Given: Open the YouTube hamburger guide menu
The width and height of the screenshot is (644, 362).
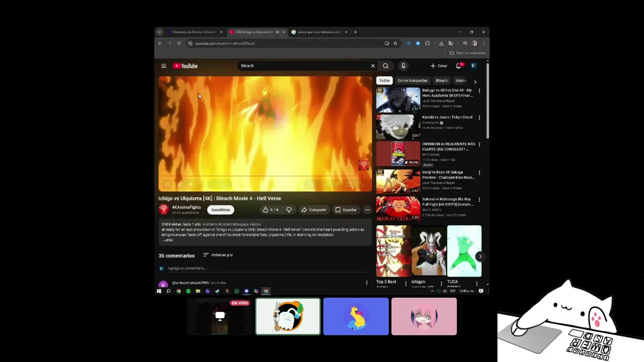Looking at the screenshot, I should click(164, 66).
